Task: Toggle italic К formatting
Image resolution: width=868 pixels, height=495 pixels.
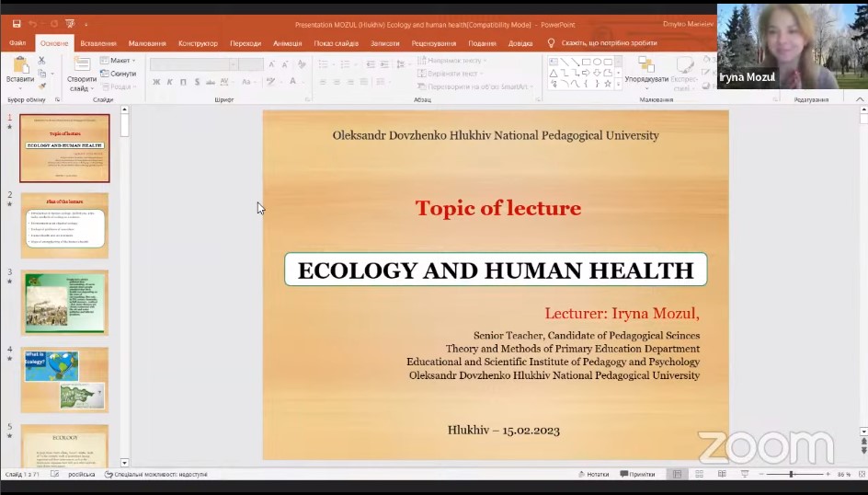Action: click(169, 82)
